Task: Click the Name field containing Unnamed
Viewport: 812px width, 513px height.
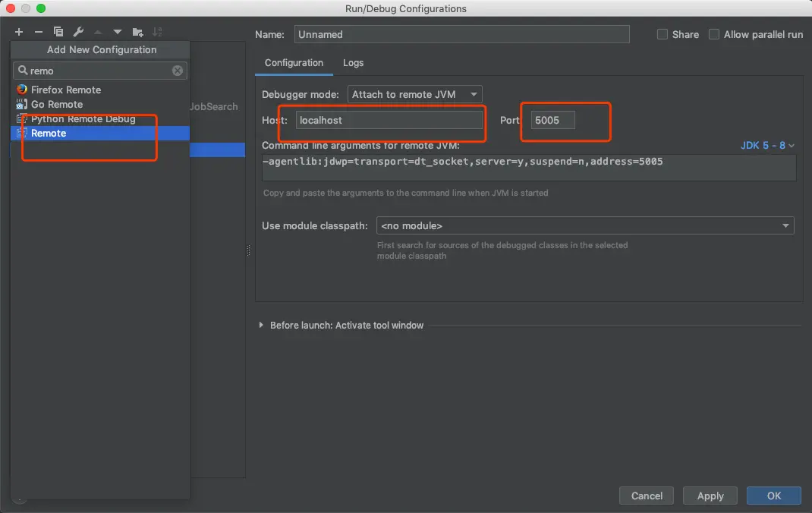Action: [462, 35]
